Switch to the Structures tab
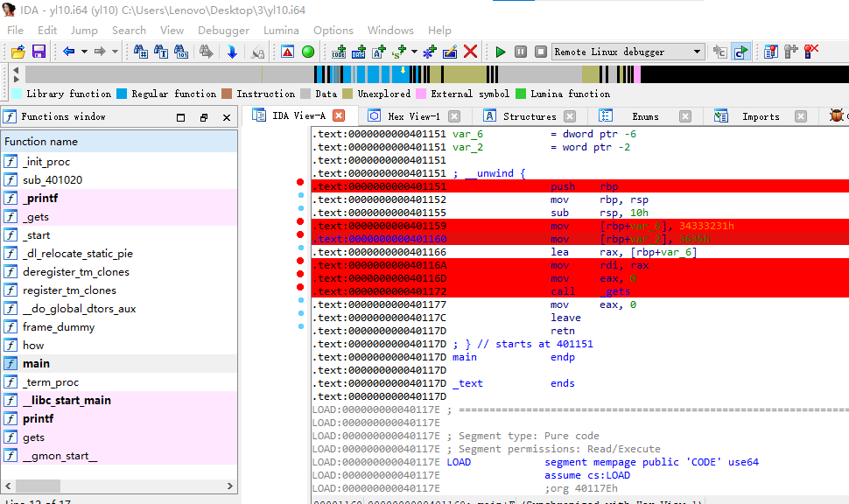The image size is (849, 504). (x=530, y=116)
